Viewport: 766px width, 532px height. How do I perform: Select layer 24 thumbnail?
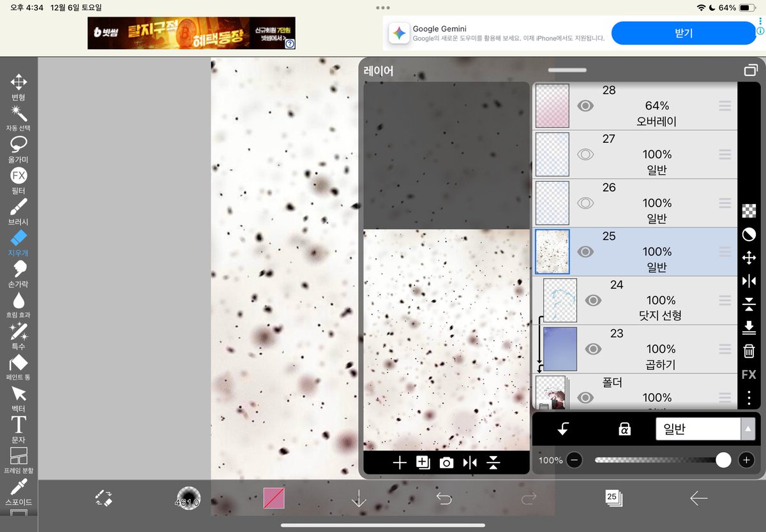[560, 300]
